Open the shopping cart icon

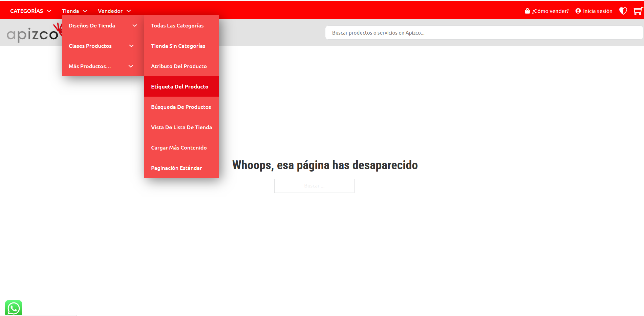point(638,11)
